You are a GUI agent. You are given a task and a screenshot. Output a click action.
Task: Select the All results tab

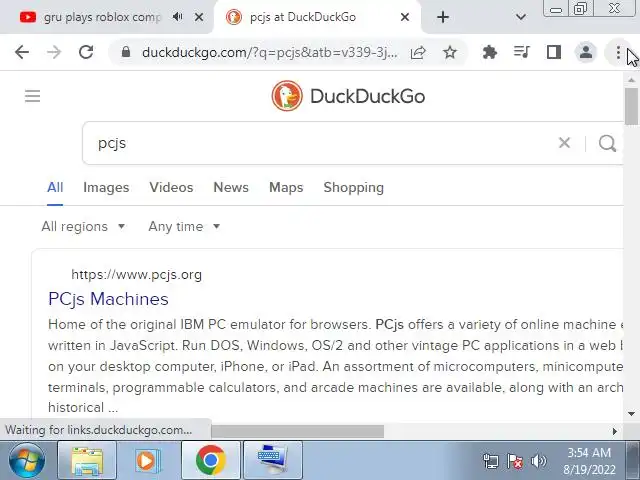[55, 188]
